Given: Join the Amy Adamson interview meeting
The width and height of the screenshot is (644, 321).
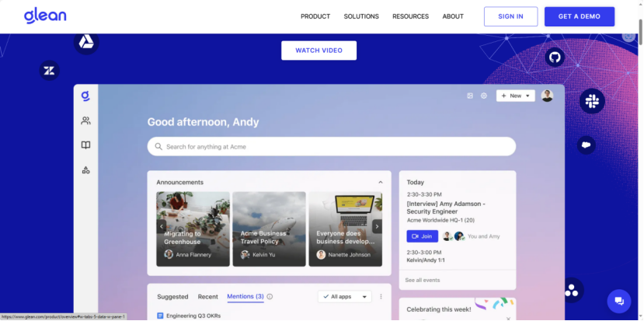Looking at the screenshot, I should [x=423, y=236].
